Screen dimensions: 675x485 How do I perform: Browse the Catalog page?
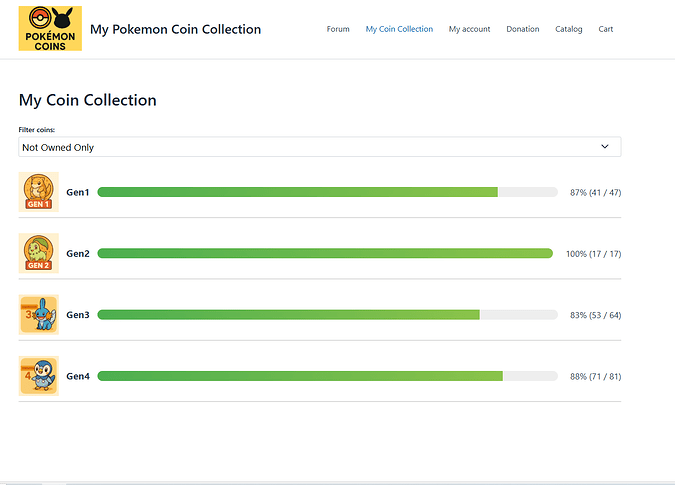click(569, 29)
